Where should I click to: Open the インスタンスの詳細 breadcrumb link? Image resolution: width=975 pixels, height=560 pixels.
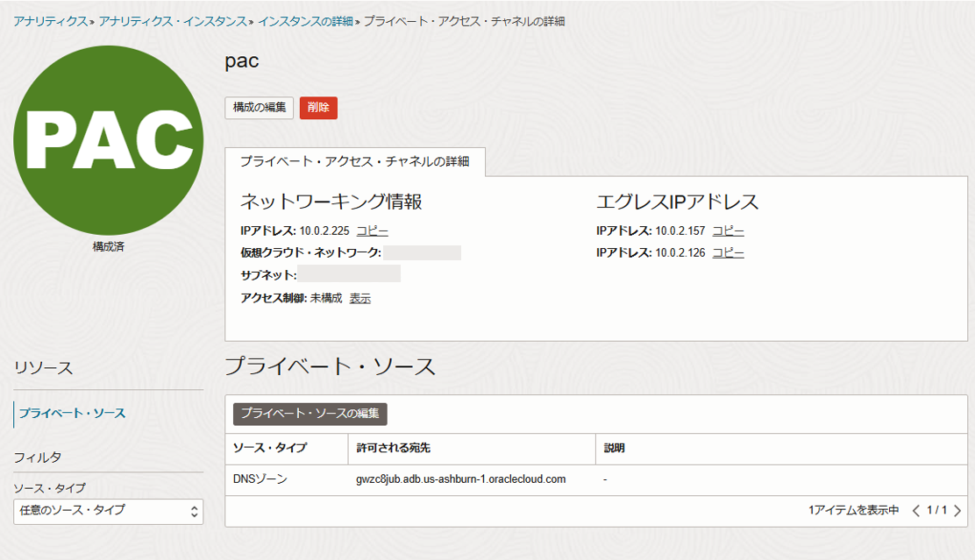pos(305,21)
